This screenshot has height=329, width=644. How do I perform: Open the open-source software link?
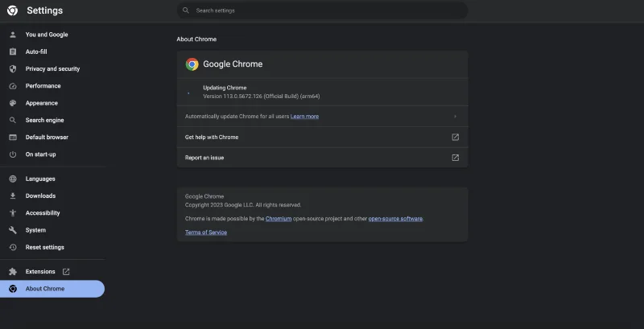(x=395, y=219)
